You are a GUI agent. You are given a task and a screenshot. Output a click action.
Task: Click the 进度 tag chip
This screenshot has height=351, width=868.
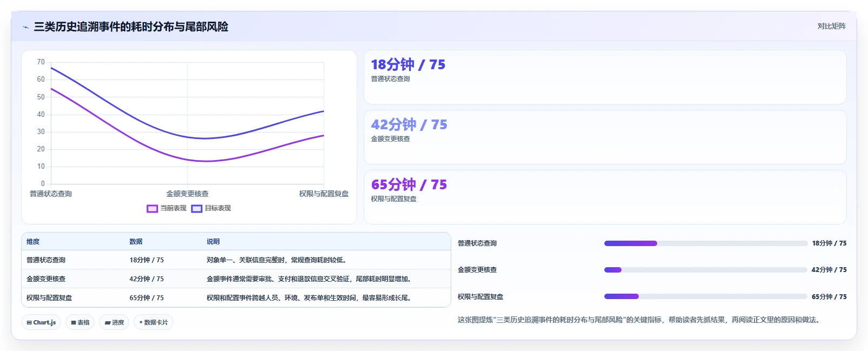[114, 322]
